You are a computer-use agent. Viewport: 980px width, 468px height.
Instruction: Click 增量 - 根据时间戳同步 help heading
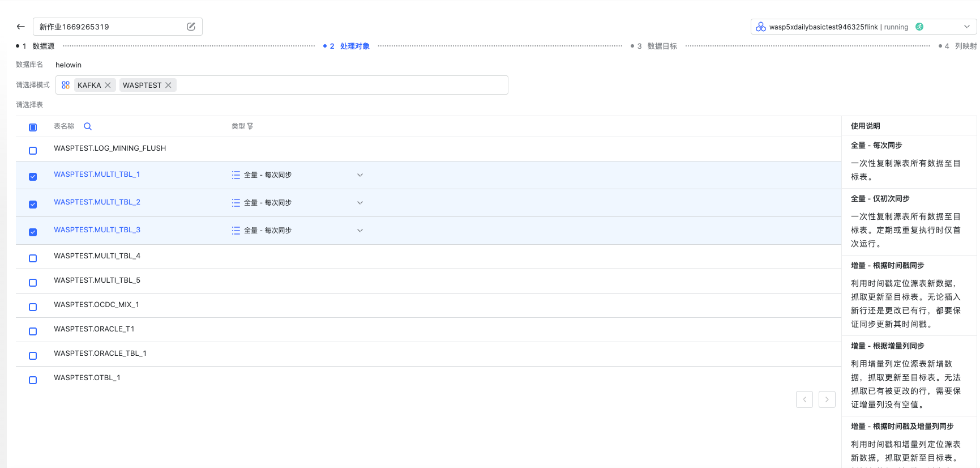point(887,266)
